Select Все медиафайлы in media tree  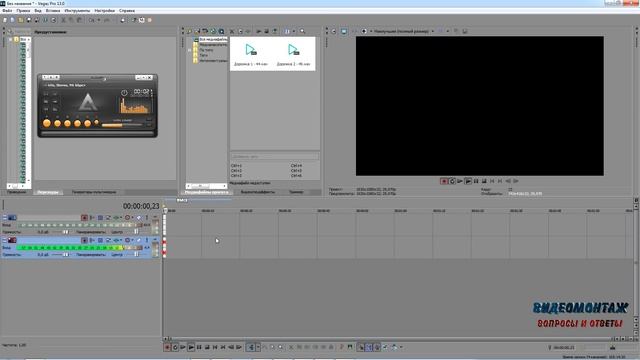[213, 40]
